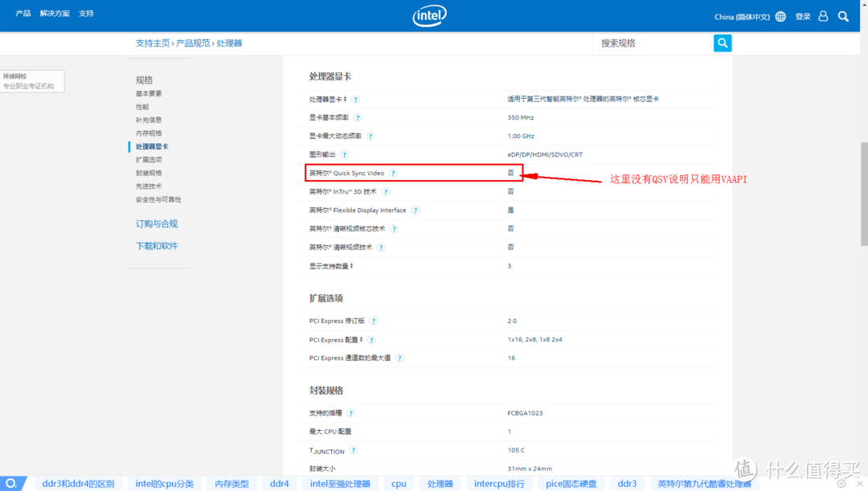Show help for InTru 3D 技术

(x=386, y=191)
